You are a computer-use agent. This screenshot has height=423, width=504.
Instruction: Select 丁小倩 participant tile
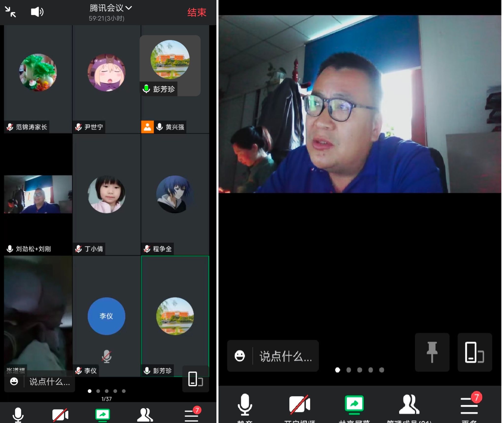click(x=106, y=195)
